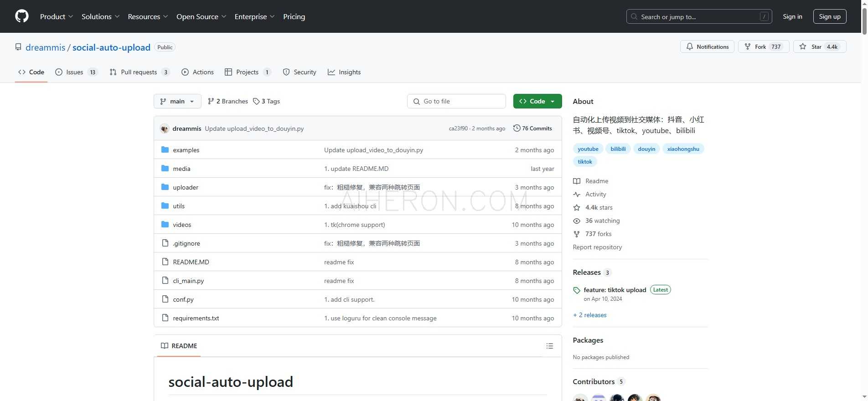Open the main branch selector dropdown
Viewport: 868px width, 401px height.
(177, 101)
